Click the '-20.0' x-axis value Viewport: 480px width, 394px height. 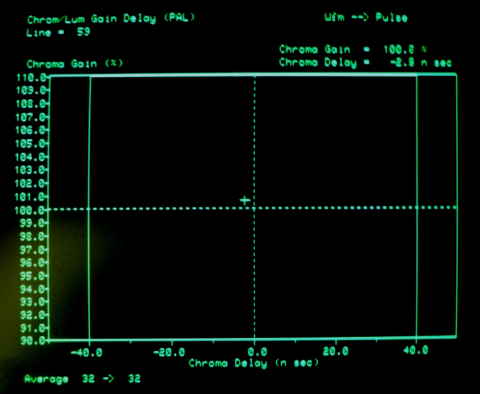tap(169, 352)
